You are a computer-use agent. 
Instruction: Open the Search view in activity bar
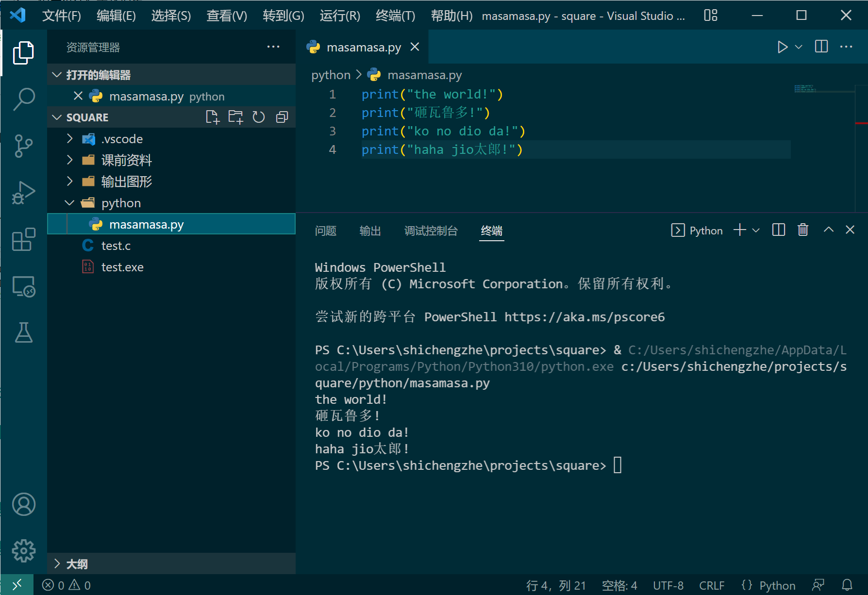tap(23, 99)
